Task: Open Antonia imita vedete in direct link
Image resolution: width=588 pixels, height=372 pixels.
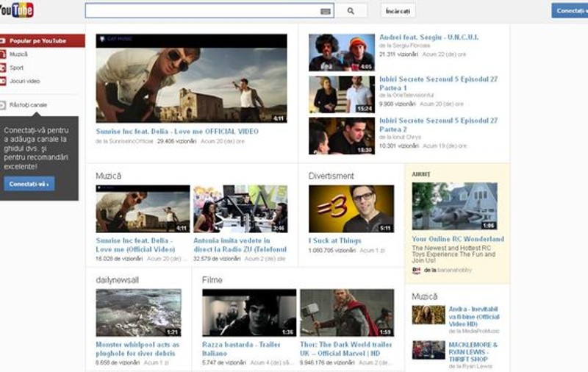Action: 240,245
